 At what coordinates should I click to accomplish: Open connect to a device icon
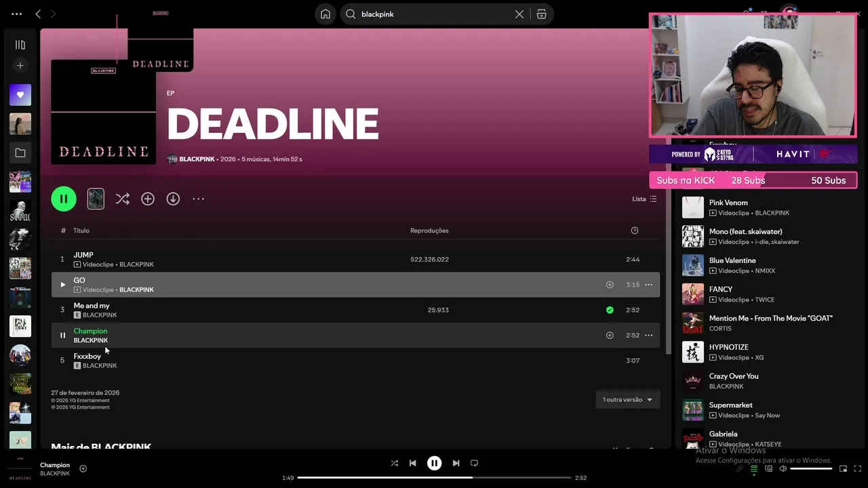(x=768, y=468)
